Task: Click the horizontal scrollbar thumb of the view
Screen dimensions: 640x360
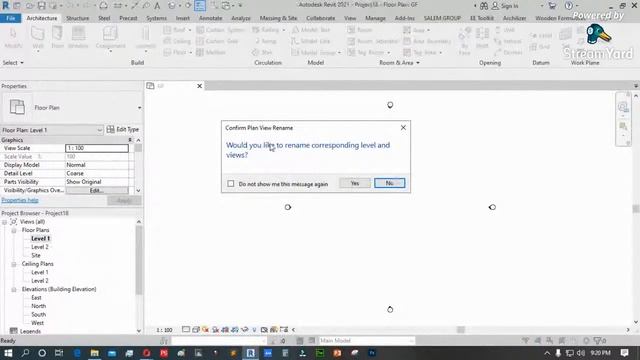Action: pyautogui.click(x=461, y=330)
